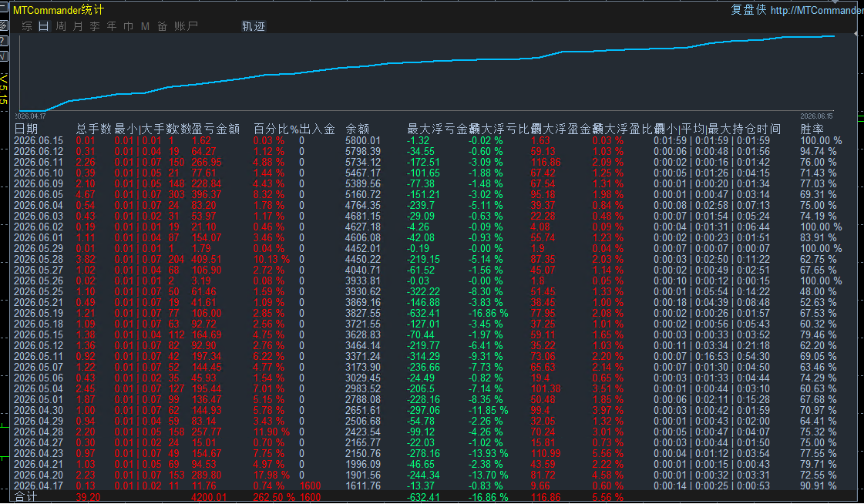
Task: Click total lots 4.67 in 2026.06.05 row
Action: [x=86, y=194]
